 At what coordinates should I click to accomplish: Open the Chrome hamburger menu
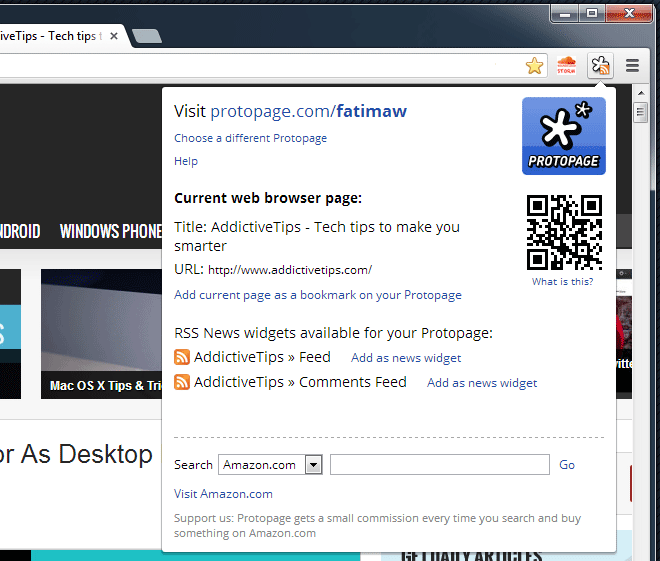tap(632, 66)
